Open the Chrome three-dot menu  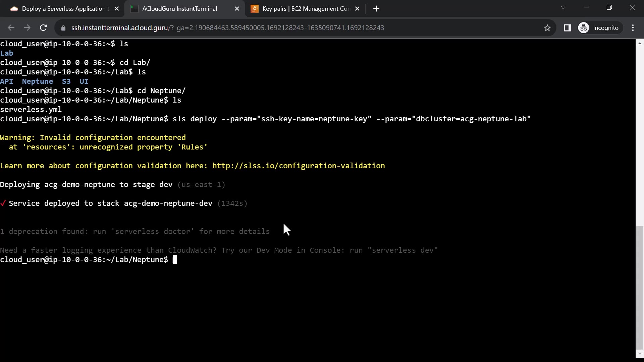coord(633,28)
